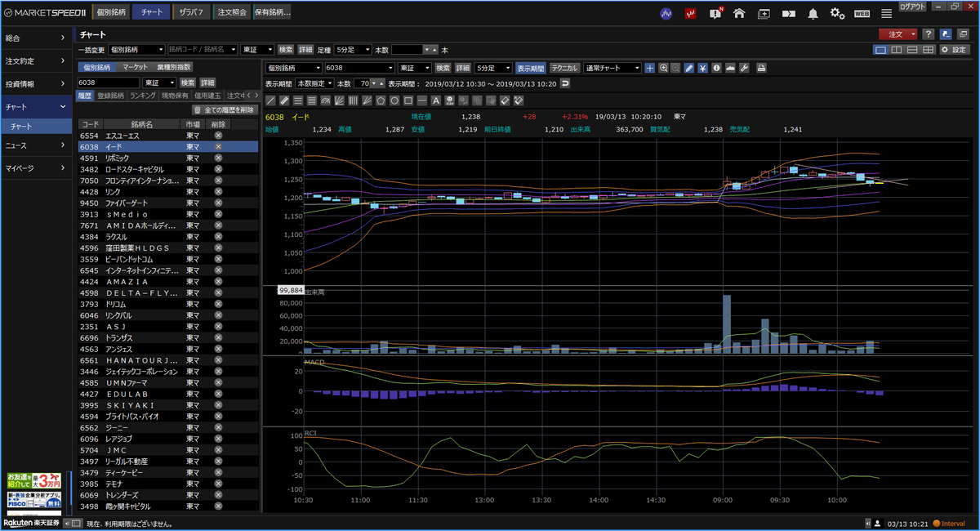The width and height of the screenshot is (980, 531).
Task: Open the hamburger menu in title bar
Action: [x=886, y=14]
